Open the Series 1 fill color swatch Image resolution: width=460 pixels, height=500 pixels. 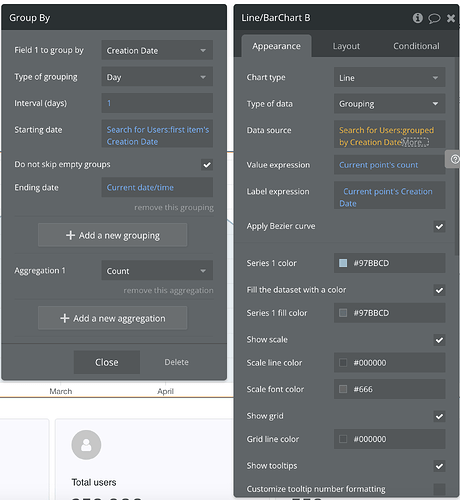(343, 313)
